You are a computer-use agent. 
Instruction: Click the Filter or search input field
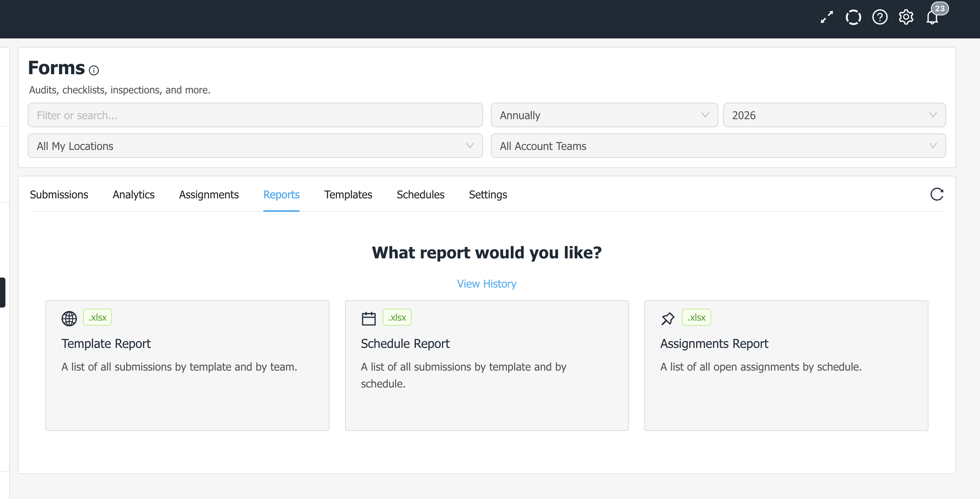tap(255, 115)
